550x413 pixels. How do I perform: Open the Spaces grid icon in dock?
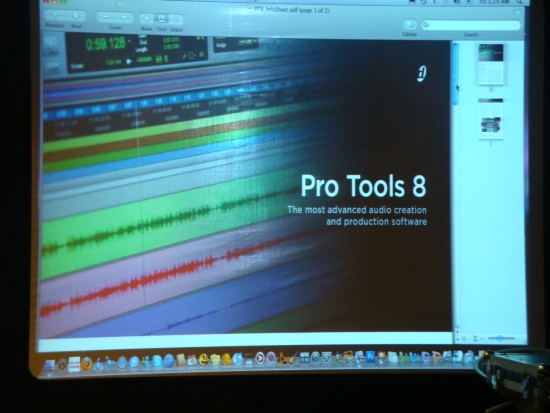tap(304, 358)
